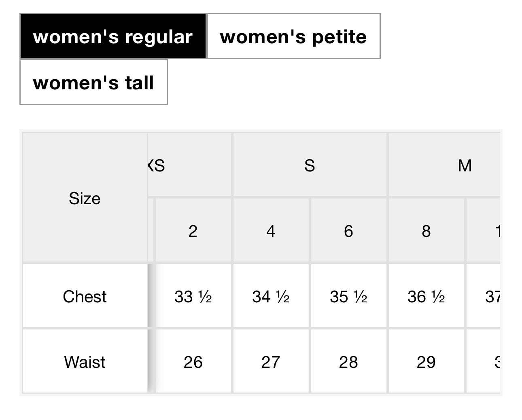Select the women's regular tab
This screenshot has width=522, height=420.
(113, 36)
